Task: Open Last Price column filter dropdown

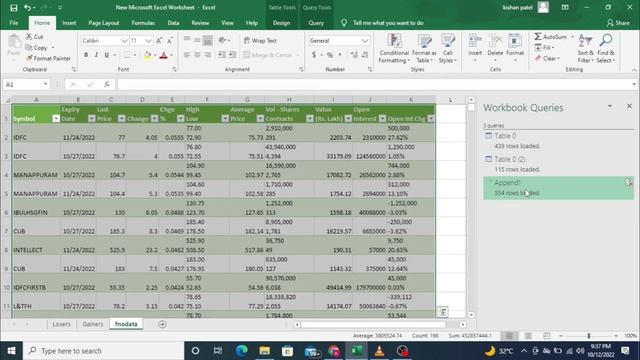Action: pos(122,119)
